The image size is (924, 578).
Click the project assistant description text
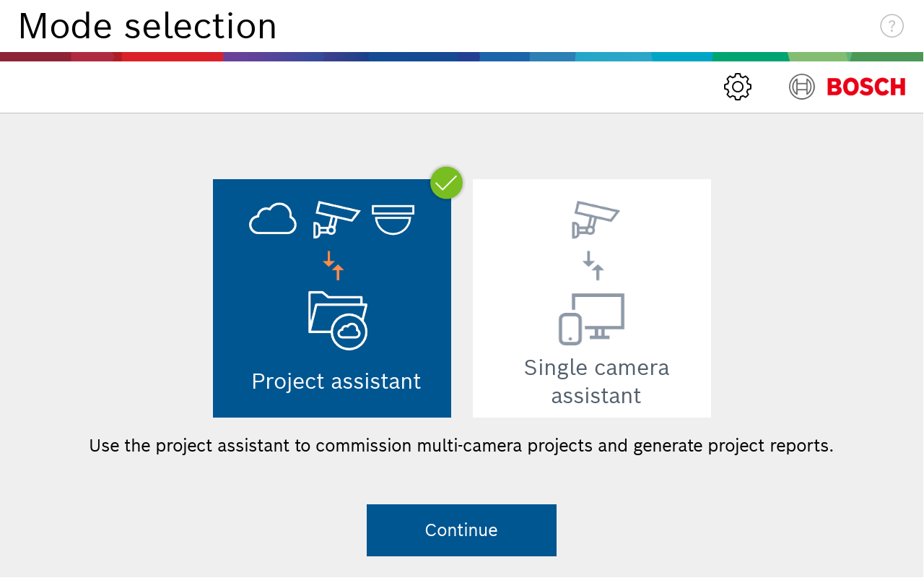coord(461,446)
